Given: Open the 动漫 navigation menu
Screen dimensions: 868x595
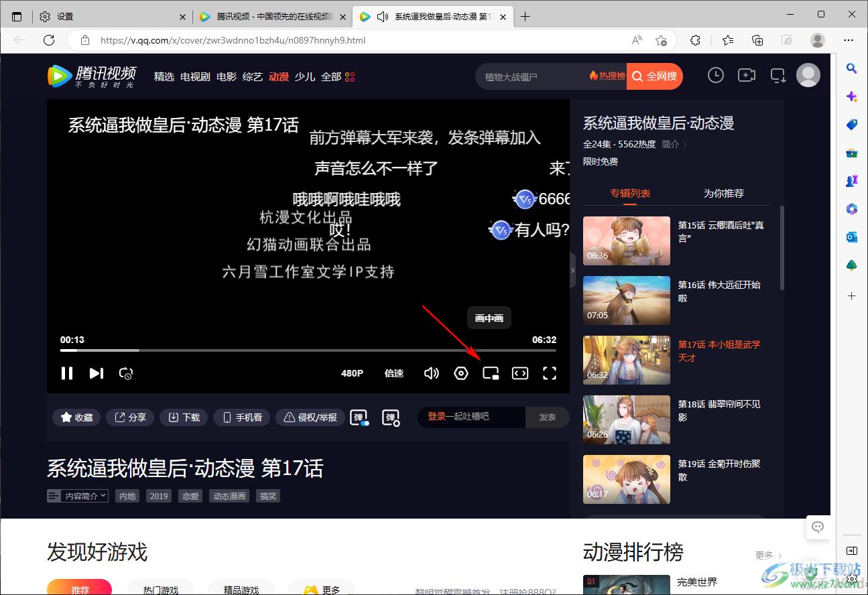Looking at the screenshot, I should click(279, 76).
